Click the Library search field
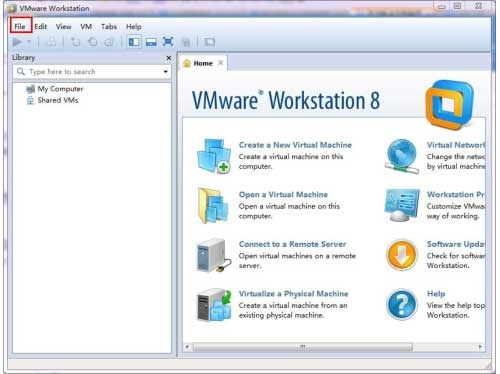 point(92,72)
